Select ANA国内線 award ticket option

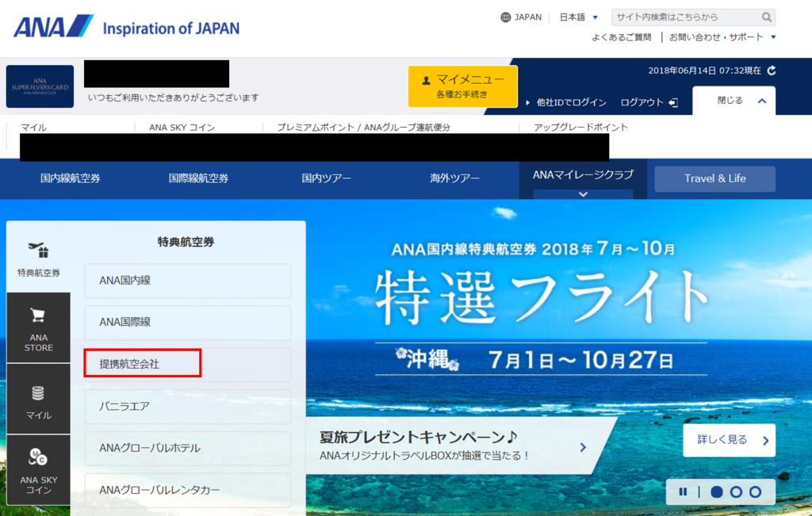coord(187,281)
